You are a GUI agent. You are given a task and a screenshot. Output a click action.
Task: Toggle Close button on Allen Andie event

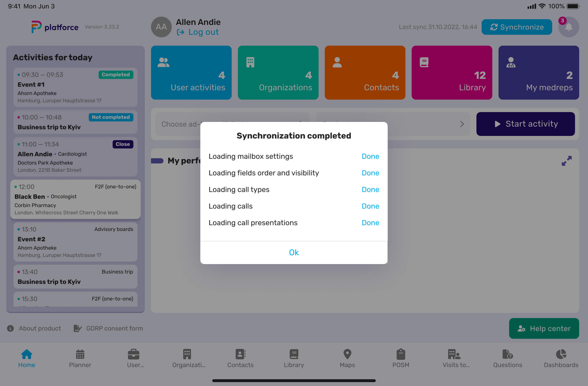122,144
